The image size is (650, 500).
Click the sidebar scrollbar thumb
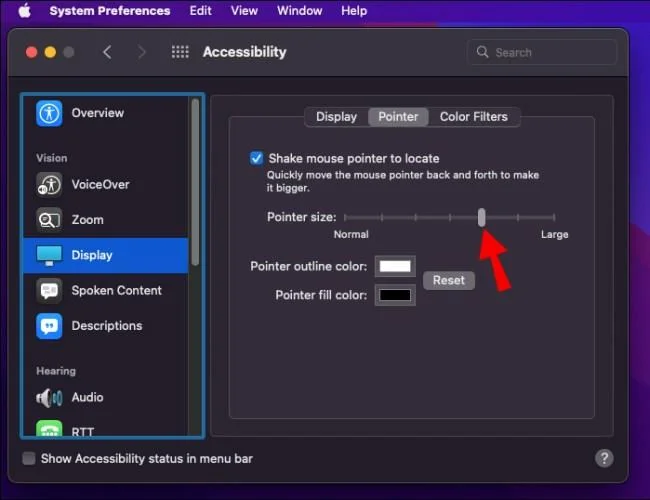point(195,182)
